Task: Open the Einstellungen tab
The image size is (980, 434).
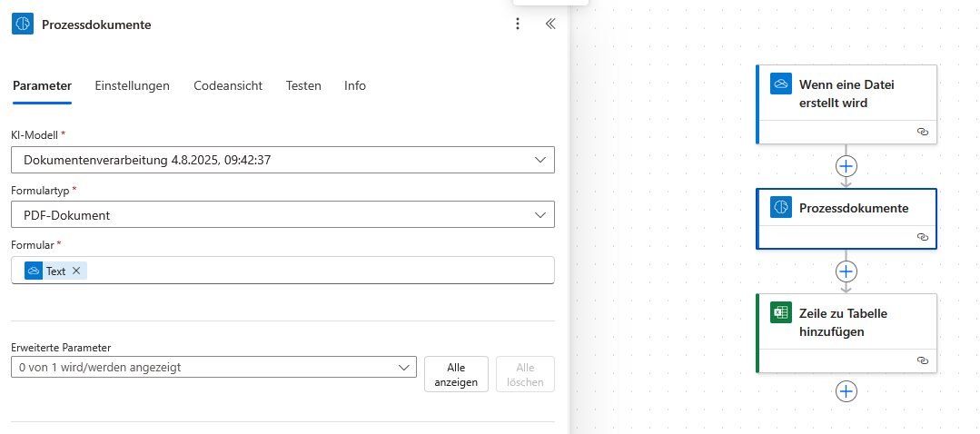Action: tap(132, 85)
